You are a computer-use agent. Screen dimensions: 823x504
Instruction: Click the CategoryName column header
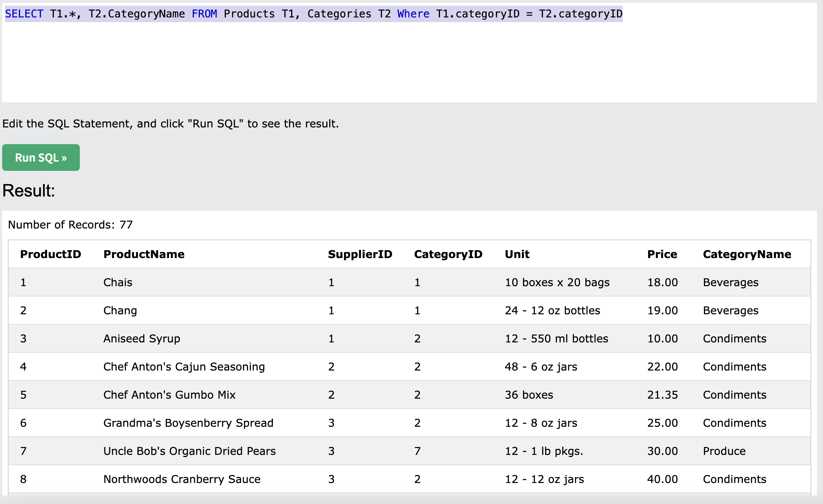point(747,254)
